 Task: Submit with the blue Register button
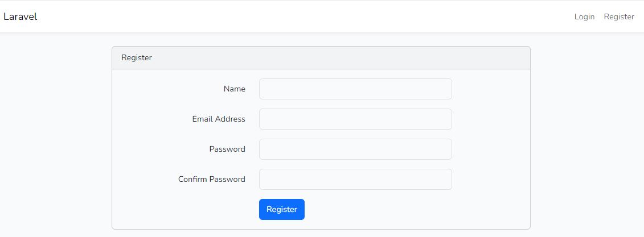pos(282,210)
